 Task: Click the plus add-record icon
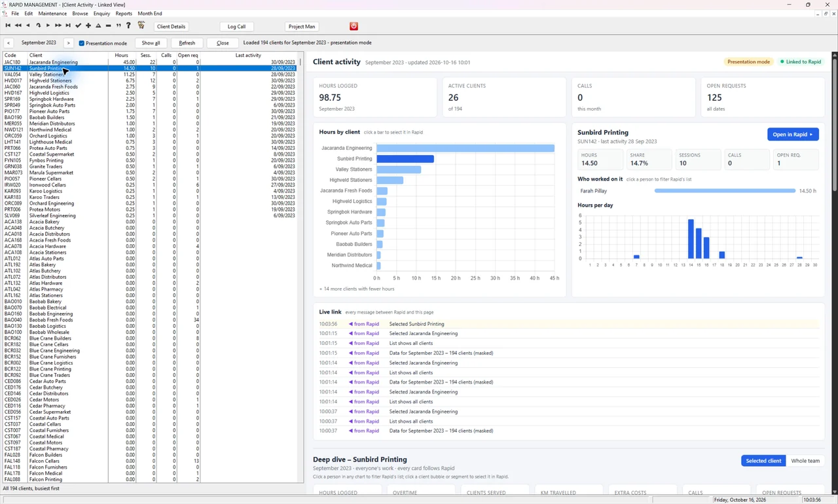point(88,26)
